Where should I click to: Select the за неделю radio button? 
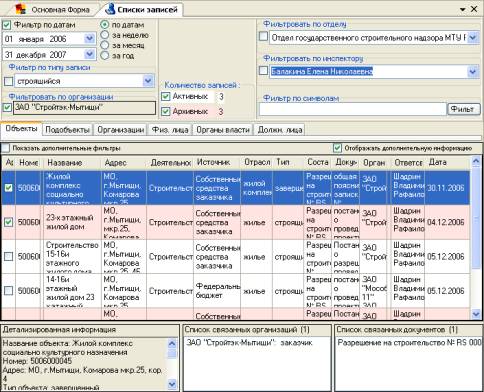coord(105,35)
